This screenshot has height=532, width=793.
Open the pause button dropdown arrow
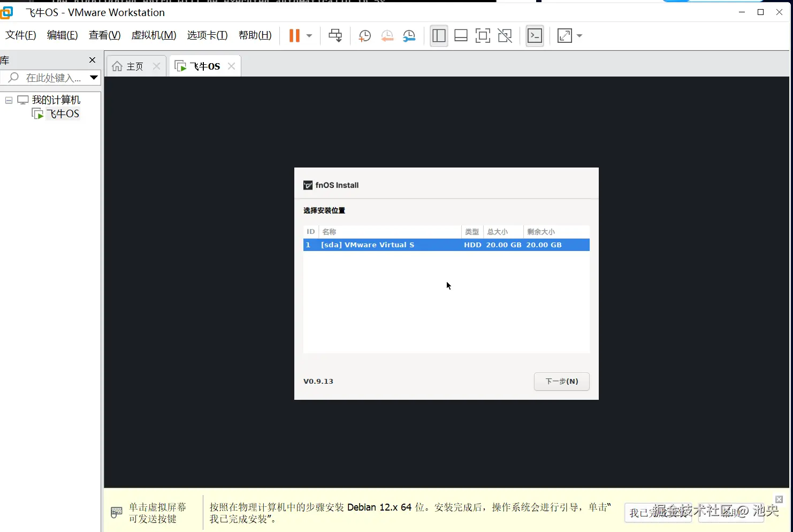[x=308, y=35]
